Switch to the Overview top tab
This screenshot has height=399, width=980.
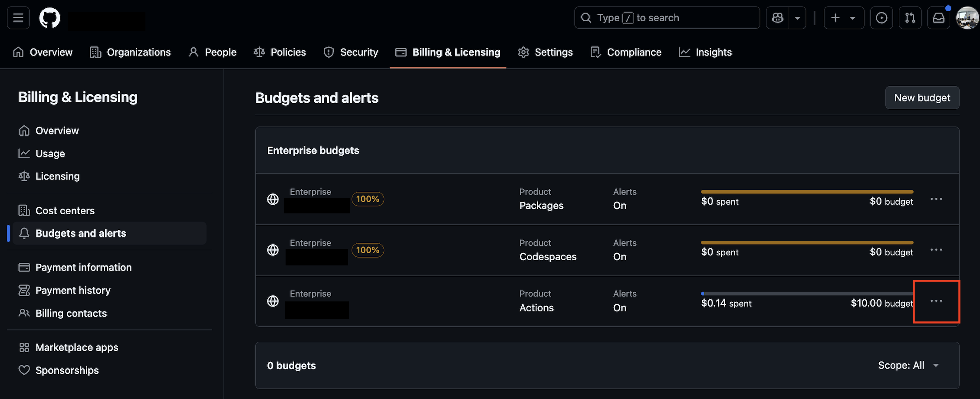pos(43,52)
